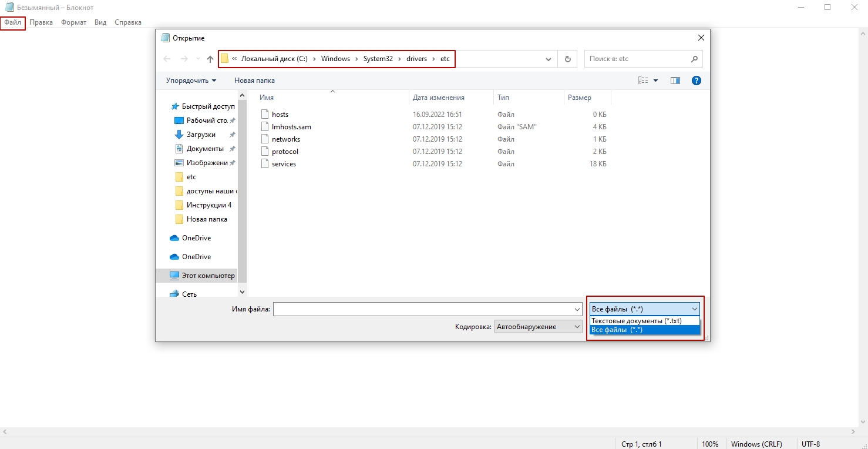Open the Формат menu
This screenshot has height=449, width=868.
(x=73, y=22)
